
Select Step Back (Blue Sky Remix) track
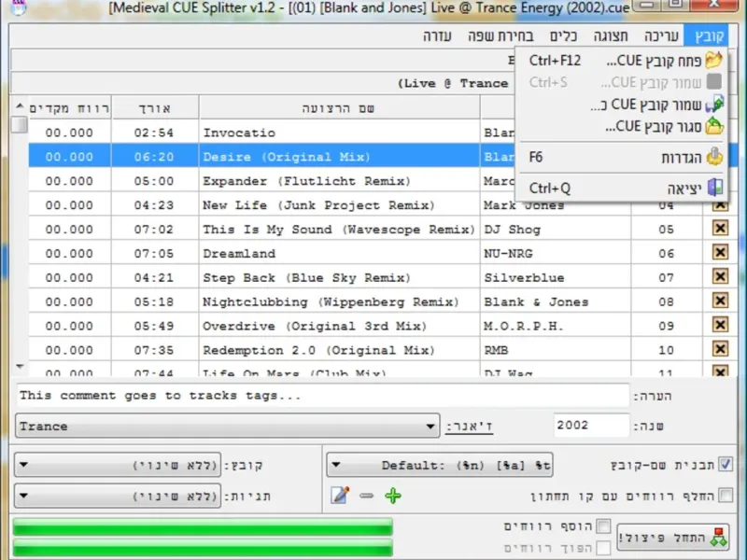click(x=306, y=277)
